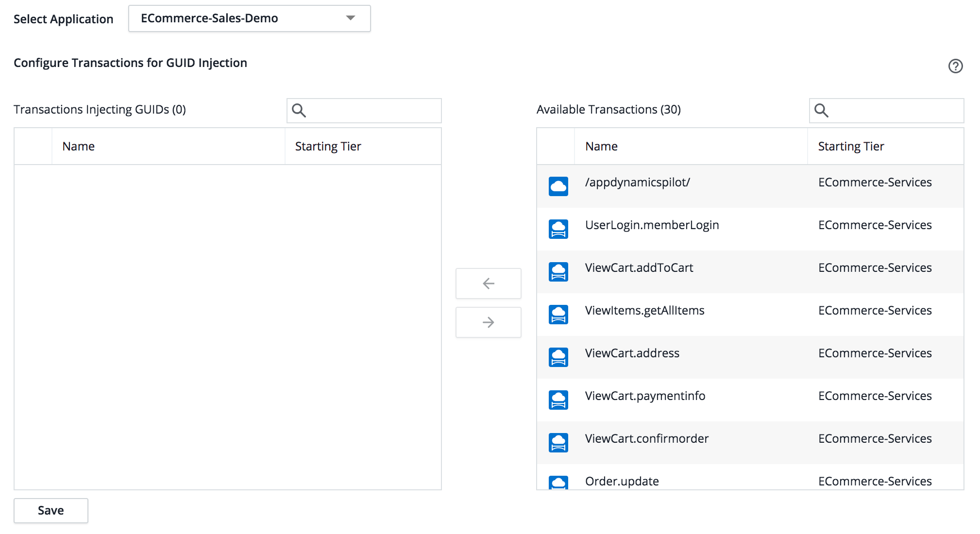The image size is (980, 534).
Task: Click ECommerce-Services tier for ViewCart.paymentinfo
Action: (875, 396)
